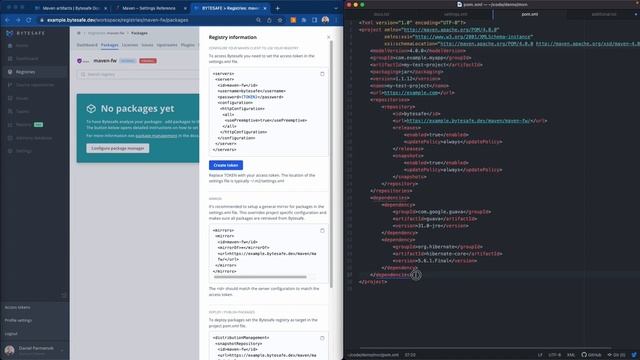Click the red badge next to maven-fw
Image resolution: width=640 pixels, height=360 pixels.
148,61
